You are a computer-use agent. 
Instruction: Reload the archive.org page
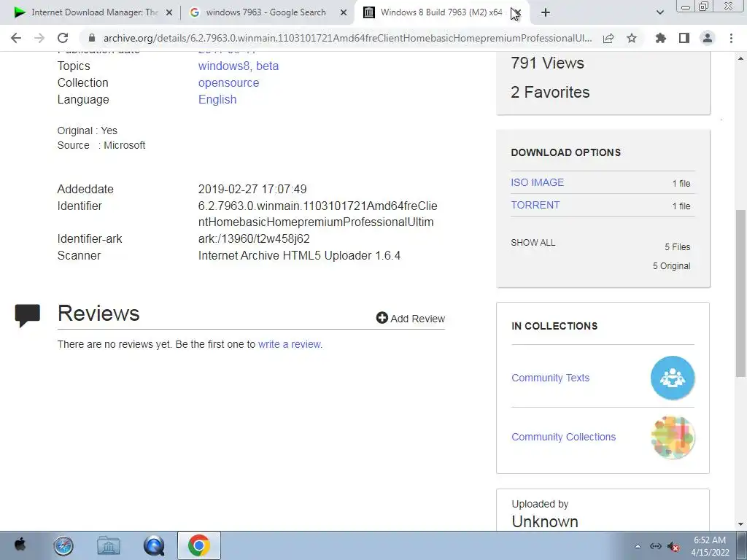[x=63, y=38]
